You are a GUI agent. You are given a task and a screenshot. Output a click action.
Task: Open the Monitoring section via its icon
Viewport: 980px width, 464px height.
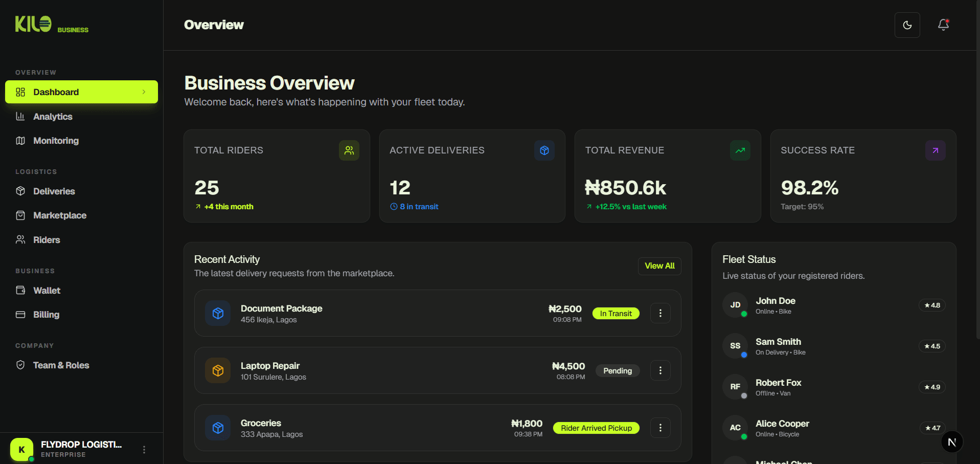(20, 140)
